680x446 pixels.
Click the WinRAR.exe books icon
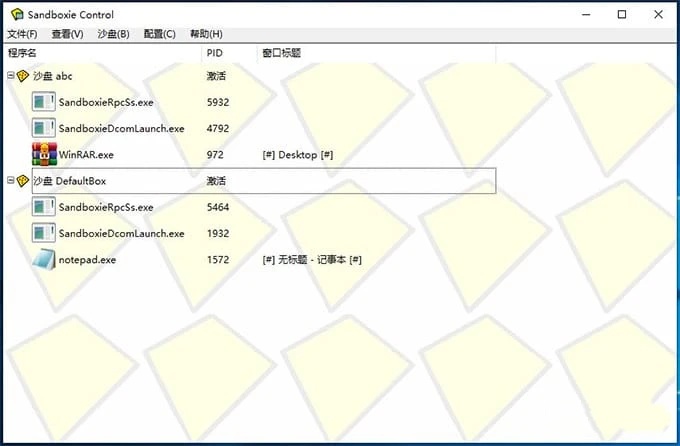(44, 154)
